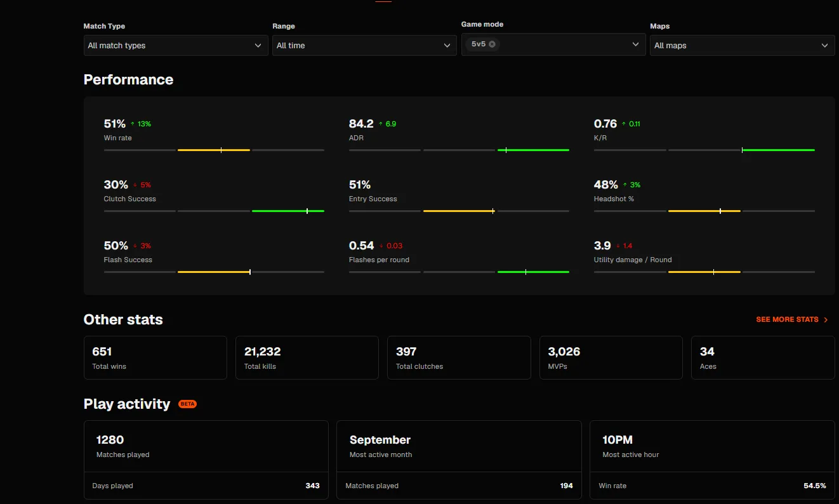This screenshot has width=839, height=504.
Task: Select the Total kills stat card
Action: (x=307, y=358)
